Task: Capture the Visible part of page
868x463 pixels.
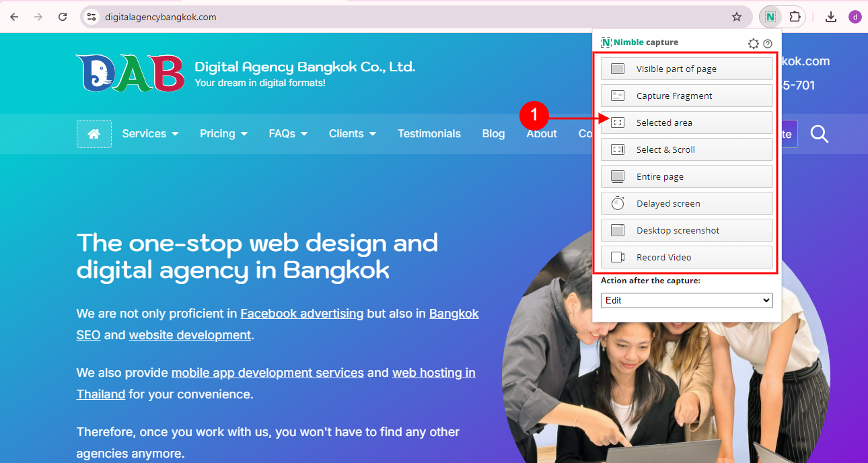Action: coord(686,69)
